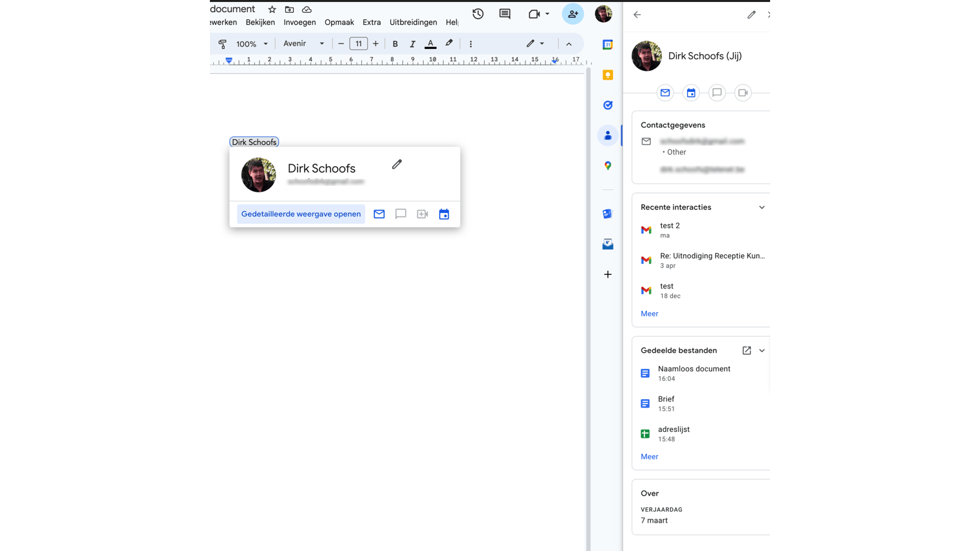Image resolution: width=980 pixels, height=551 pixels.
Task: Click the edit pencil in contact card
Action: coord(397,165)
